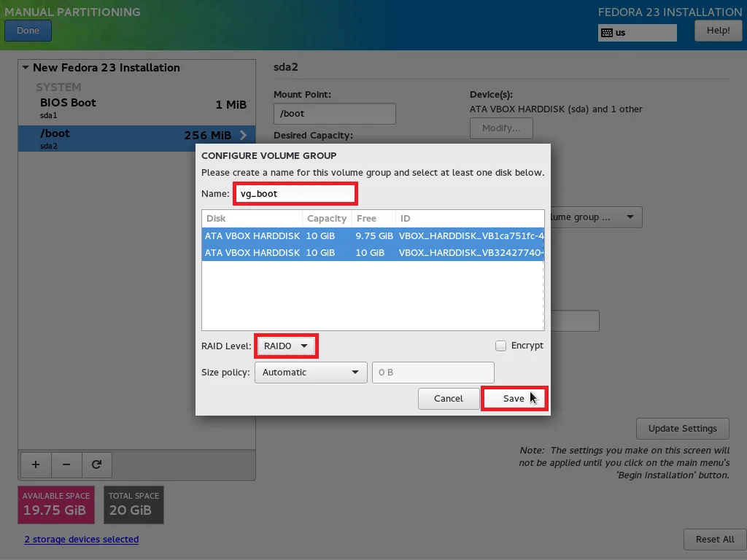Toggle the Encrypt checkbox
The width and height of the screenshot is (747, 560).
[500, 346]
